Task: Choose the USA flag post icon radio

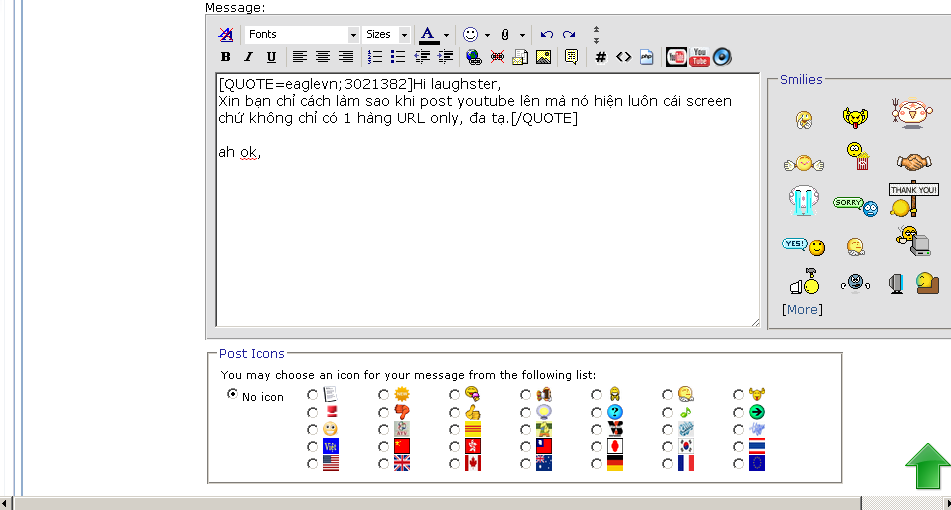Action: pyautogui.click(x=313, y=463)
